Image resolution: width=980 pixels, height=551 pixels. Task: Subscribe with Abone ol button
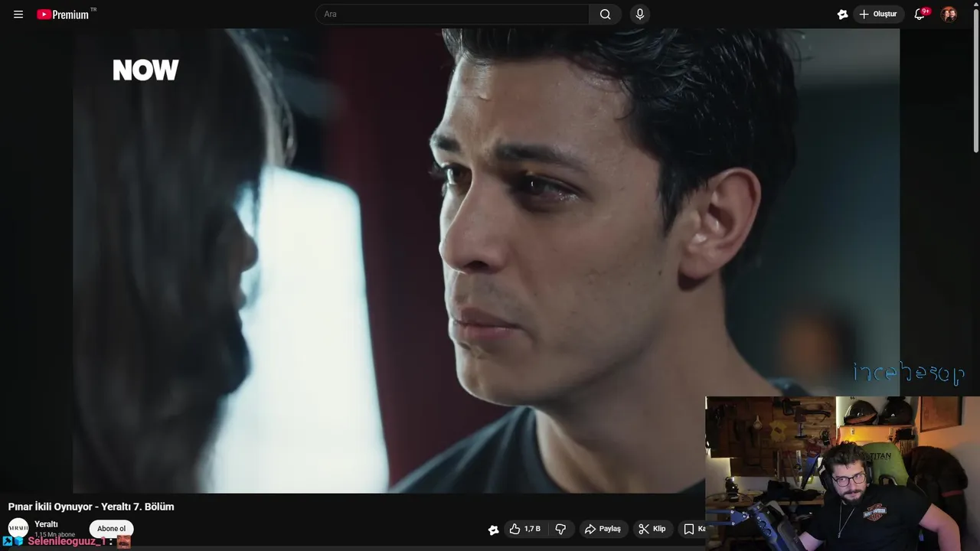tap(111, 529)
